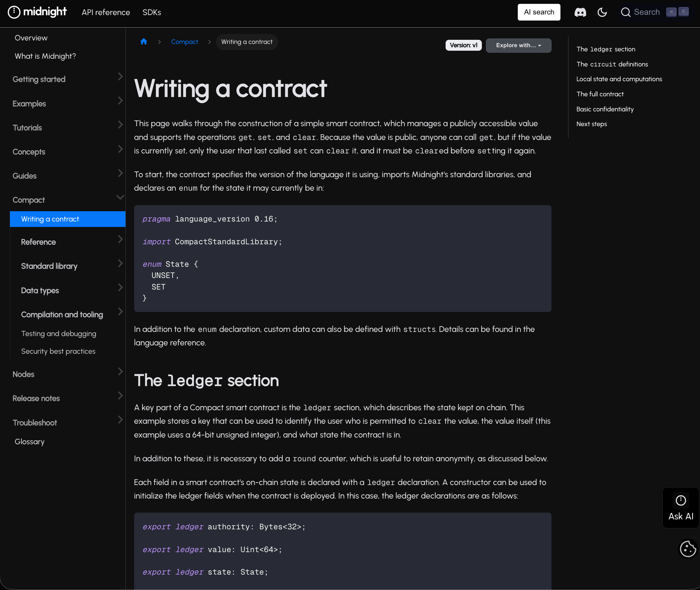Screen dimensions: 700x590
Task: Expand the Release notes chevron
Action: (x=120, y=396)
